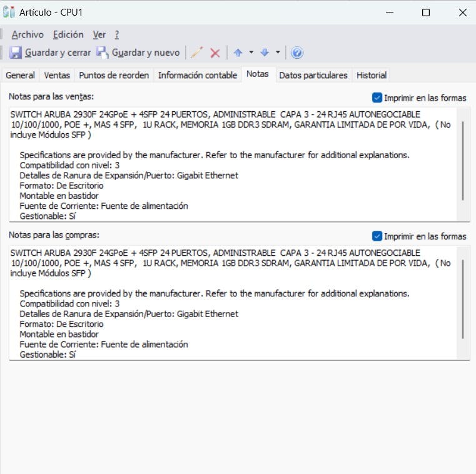
Task: Click 'incluye Módulos SFP )' in ventas notes
Action: coord(51,134)
